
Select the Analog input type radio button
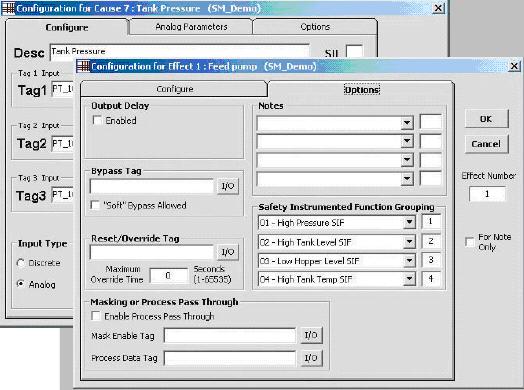point(21,284)
